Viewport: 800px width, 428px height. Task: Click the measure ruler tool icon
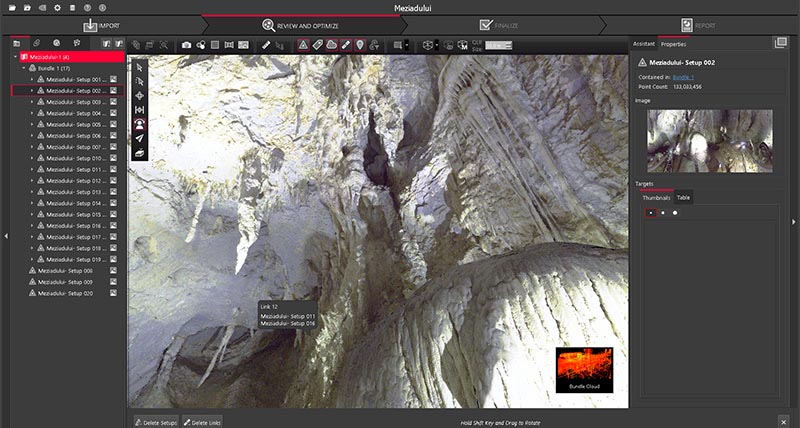tap(266, 45)
